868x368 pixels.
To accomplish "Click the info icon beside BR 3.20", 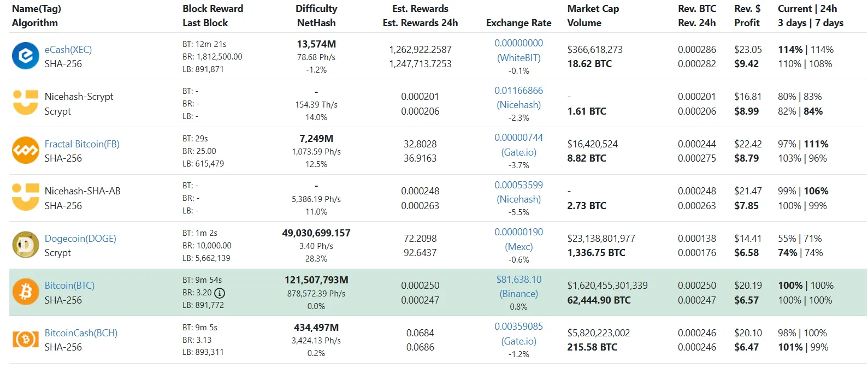I will 220,293.
